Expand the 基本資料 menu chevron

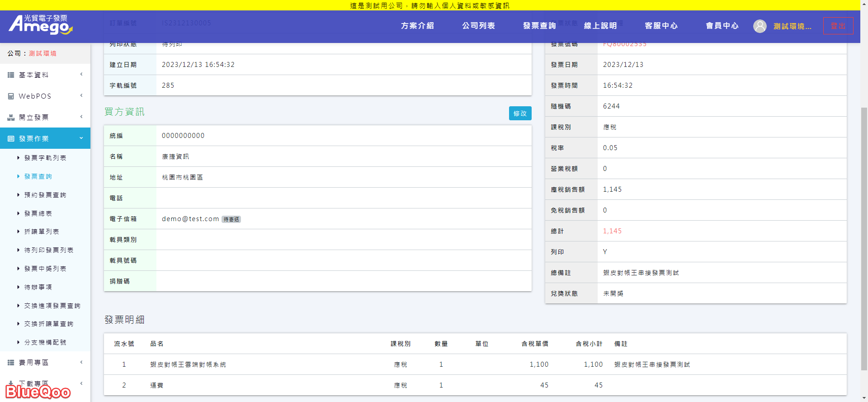click(81, 75)
